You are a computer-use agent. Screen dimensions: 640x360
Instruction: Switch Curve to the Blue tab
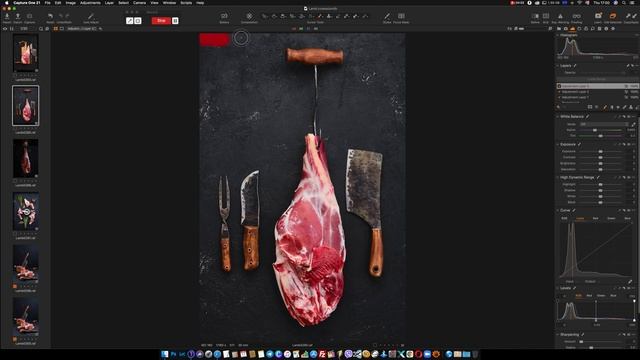[x=627, y=218]
